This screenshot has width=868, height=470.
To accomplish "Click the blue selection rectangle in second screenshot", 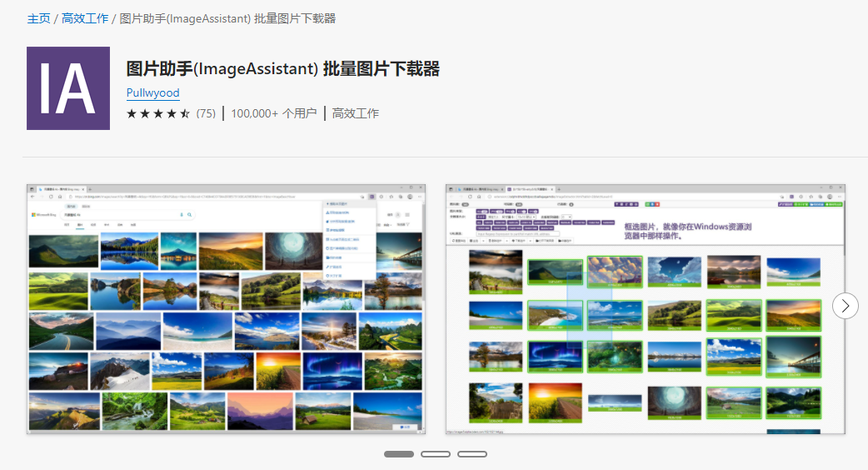I will pos(590,308).
